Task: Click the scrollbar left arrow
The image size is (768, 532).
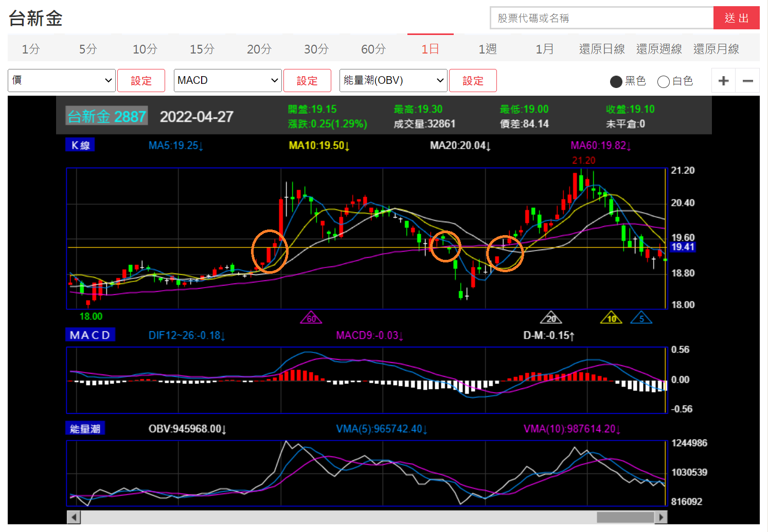Action: click(x=74, y=517)
